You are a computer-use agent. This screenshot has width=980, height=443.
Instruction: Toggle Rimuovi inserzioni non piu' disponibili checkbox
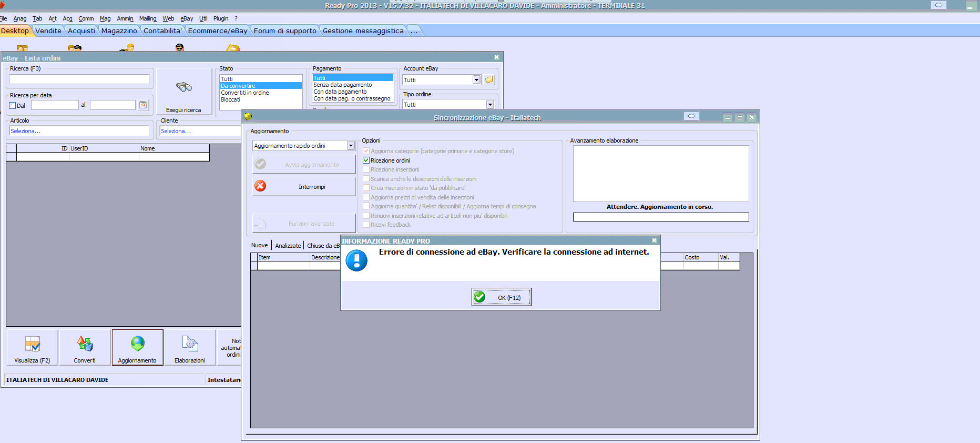366,216
